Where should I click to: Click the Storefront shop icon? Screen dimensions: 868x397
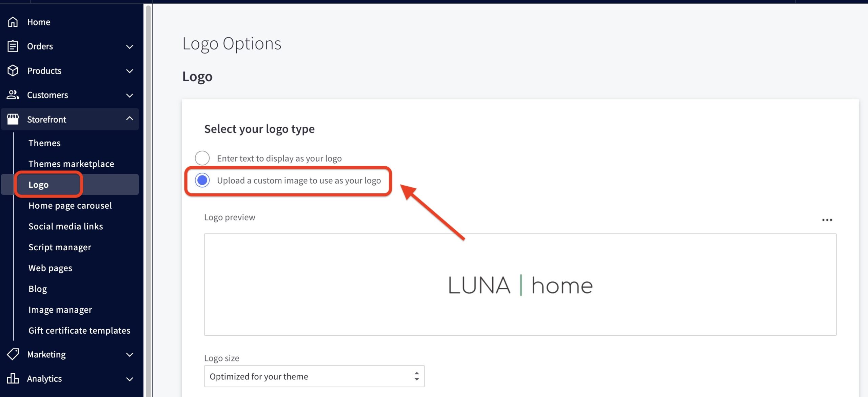[x=13, y=119]
